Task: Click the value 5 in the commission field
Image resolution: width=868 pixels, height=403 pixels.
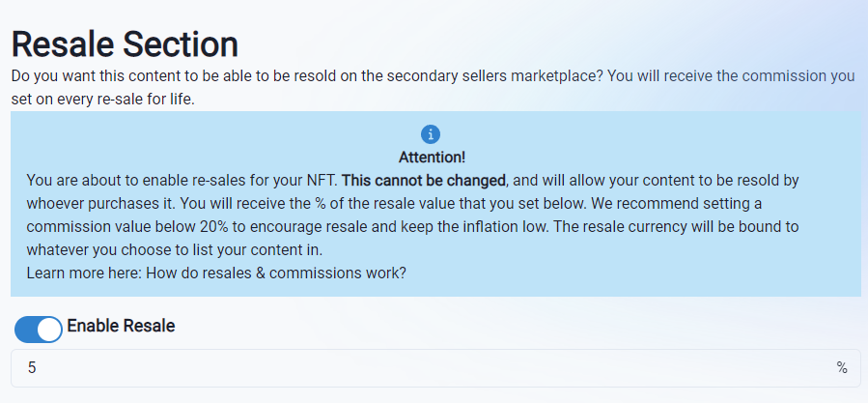Action: (32, 368)
